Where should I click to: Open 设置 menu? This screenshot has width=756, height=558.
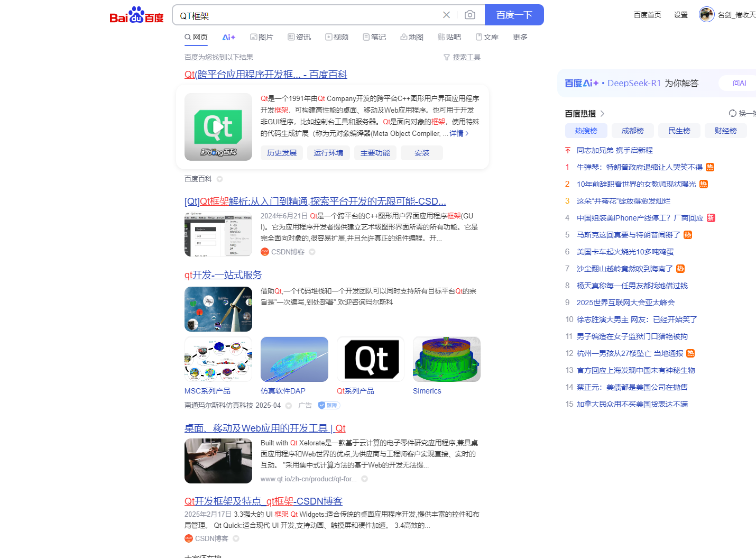681,15
